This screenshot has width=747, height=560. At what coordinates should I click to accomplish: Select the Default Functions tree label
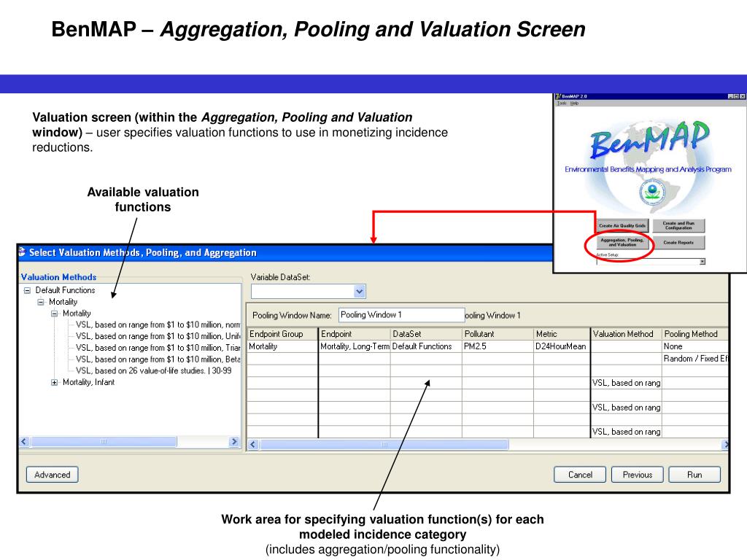point(65,290)
